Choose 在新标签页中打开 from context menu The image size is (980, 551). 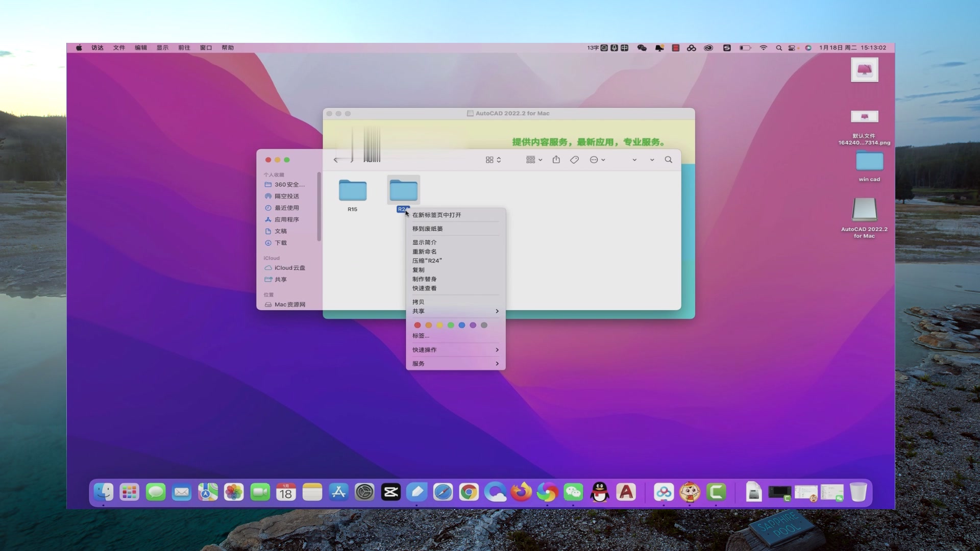click(455, 215)
